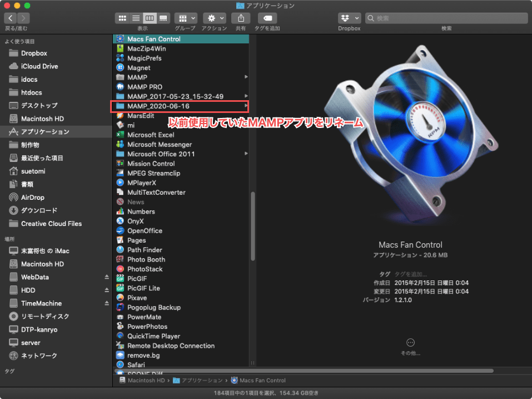The width and height of the screenshot is (532, 399).
Task: Open デスクトップ in the sidebar
Action: pos(39,106)
